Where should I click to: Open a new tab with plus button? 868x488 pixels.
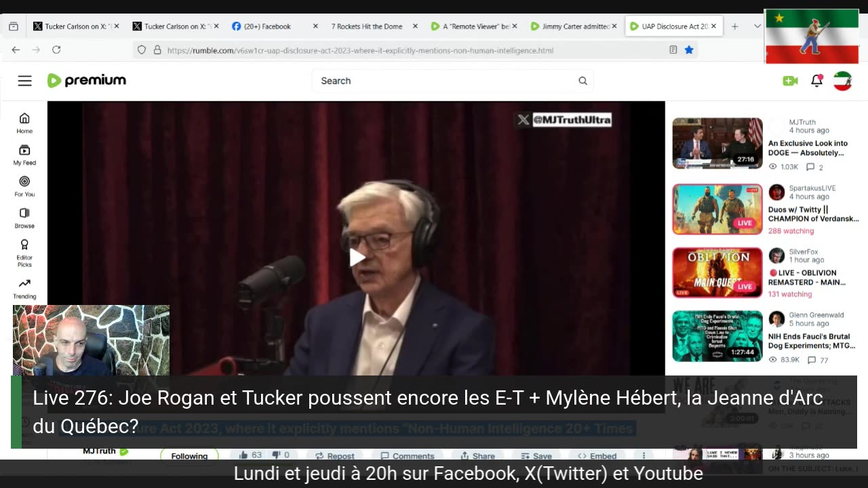[x=735, y=26]
